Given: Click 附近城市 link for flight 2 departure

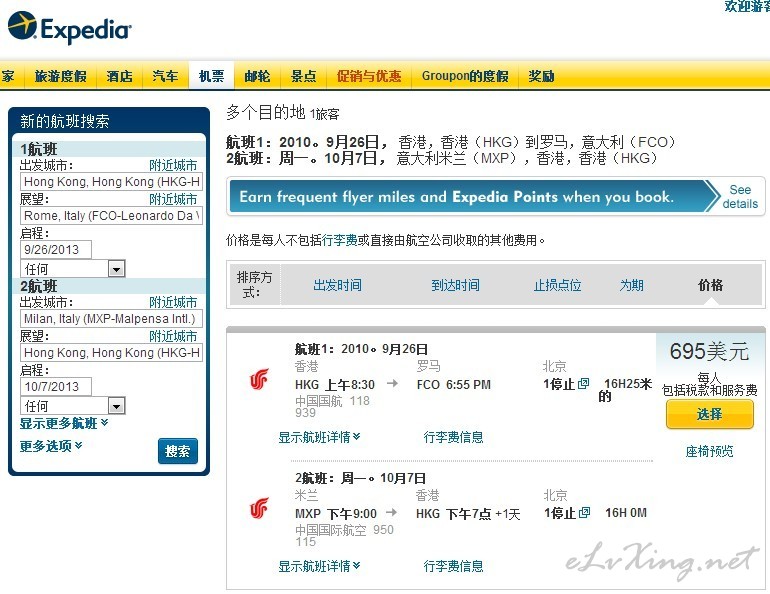Looking at the screenshot, I should (173, 302).
